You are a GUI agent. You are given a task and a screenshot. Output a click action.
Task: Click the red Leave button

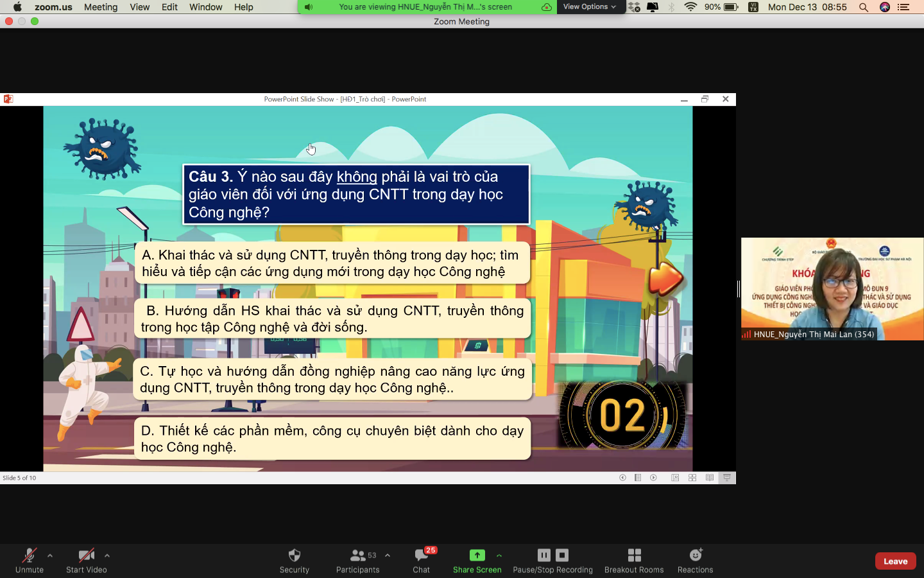[x=895, y=561]
